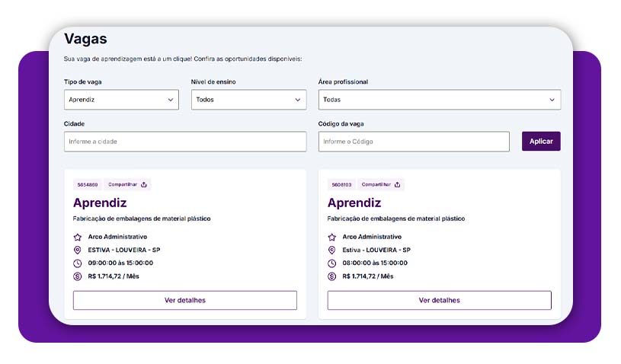Open the Tipo de vaga dropdown
The height and width of the screenshot is (364, 621).
click(121, 100)
